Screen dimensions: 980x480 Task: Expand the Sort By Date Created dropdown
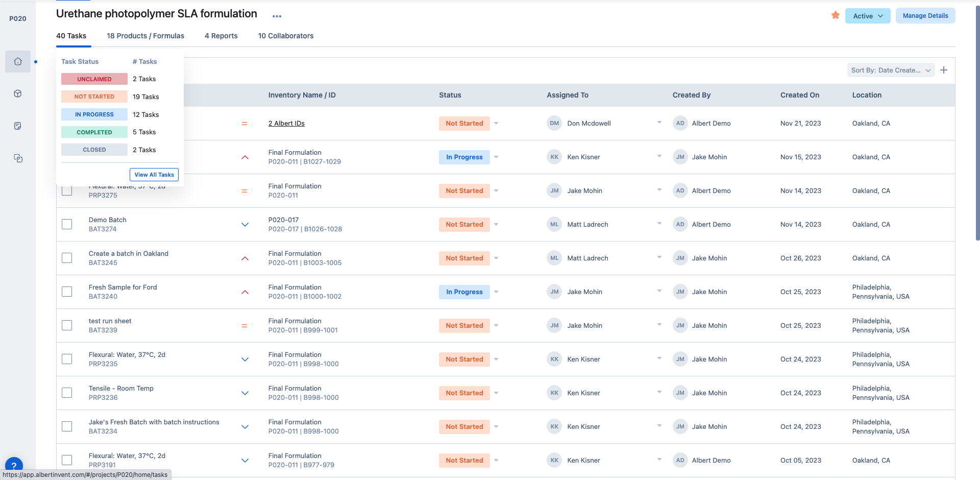tap(891, 70)
